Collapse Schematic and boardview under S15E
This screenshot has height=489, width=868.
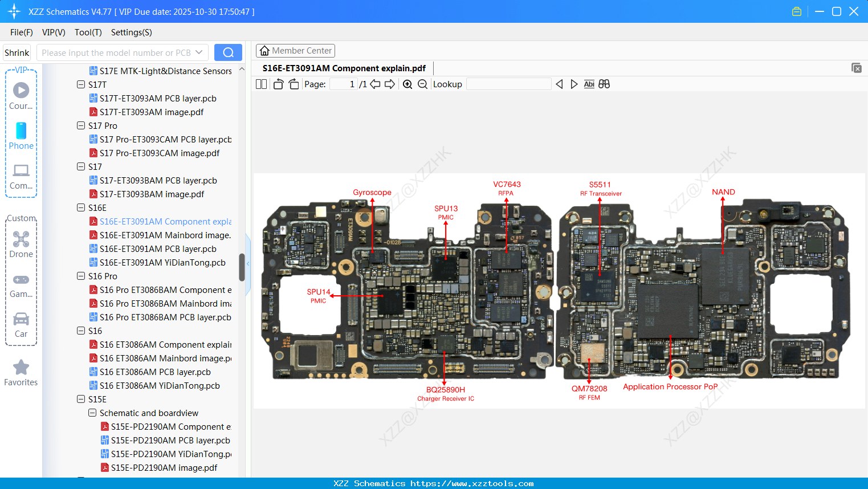point(92,413)
